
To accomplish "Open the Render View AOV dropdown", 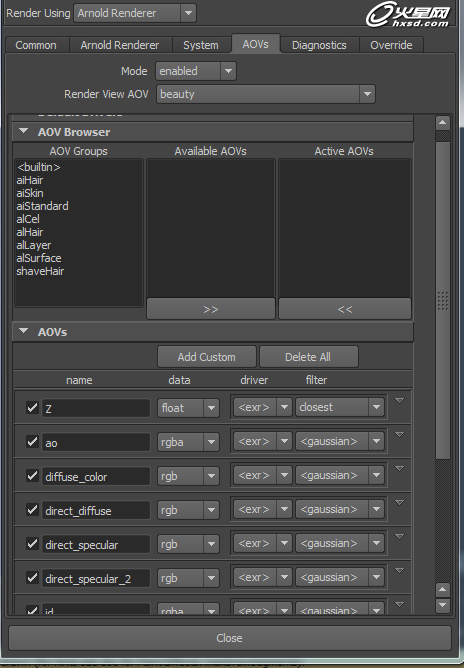I will [266, 94].
